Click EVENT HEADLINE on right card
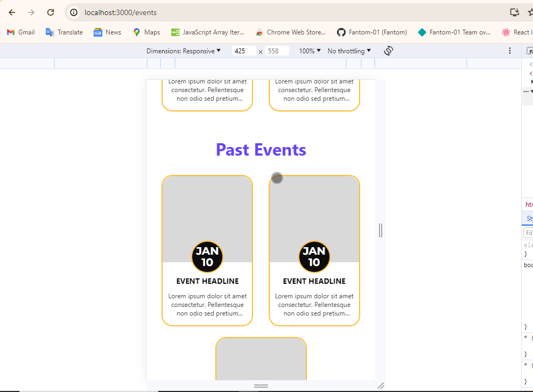 (x=314, y=281)
